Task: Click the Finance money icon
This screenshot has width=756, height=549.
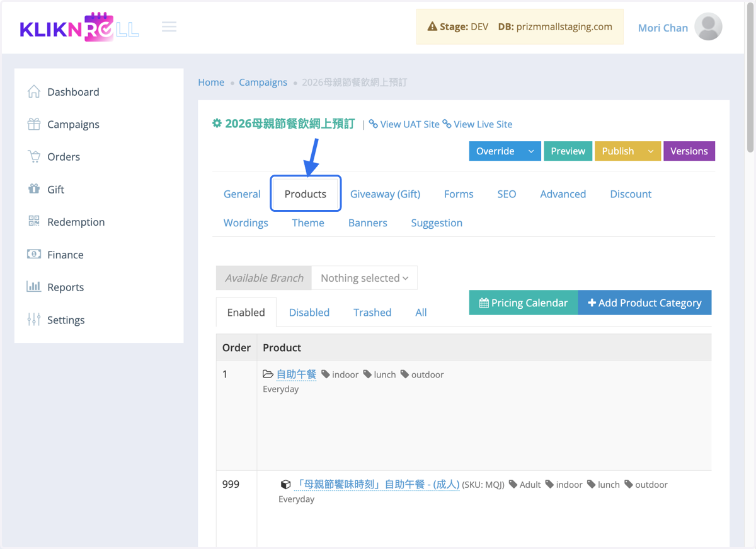Action: point(34,254)
